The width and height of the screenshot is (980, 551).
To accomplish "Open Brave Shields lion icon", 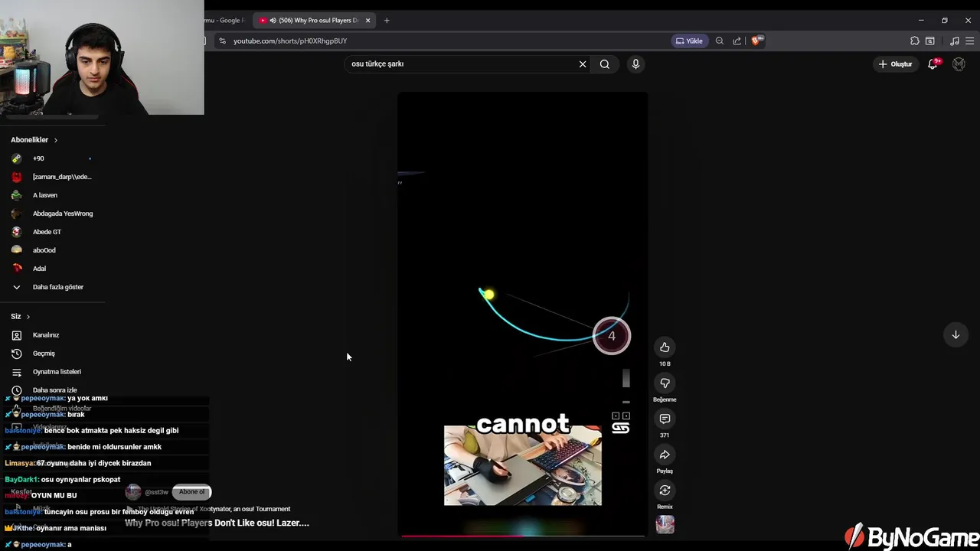I will pos(756,41).
